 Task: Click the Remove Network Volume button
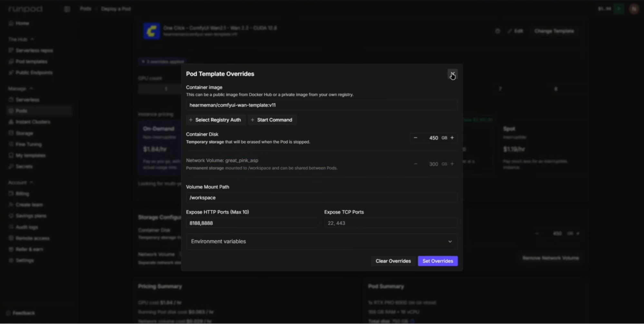pos(551,258)
